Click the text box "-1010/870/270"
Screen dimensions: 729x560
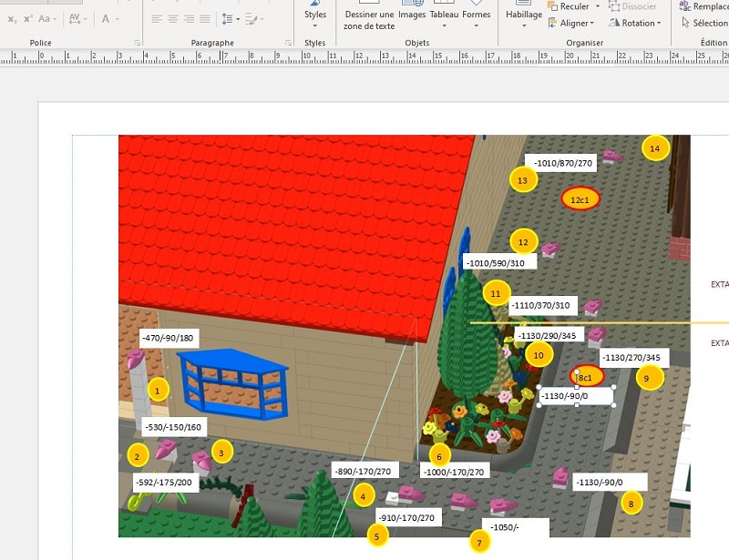[561, 164]
